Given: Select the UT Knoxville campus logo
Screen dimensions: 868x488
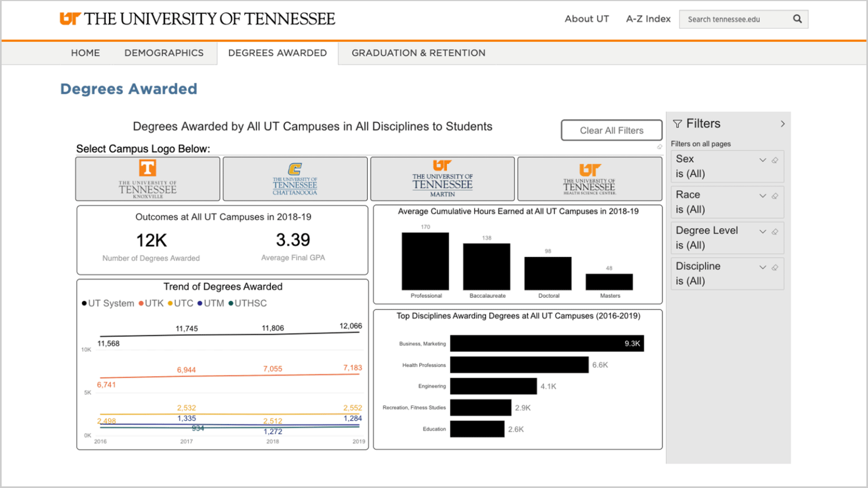Looking at the screenshot, I should pos(147,178).
